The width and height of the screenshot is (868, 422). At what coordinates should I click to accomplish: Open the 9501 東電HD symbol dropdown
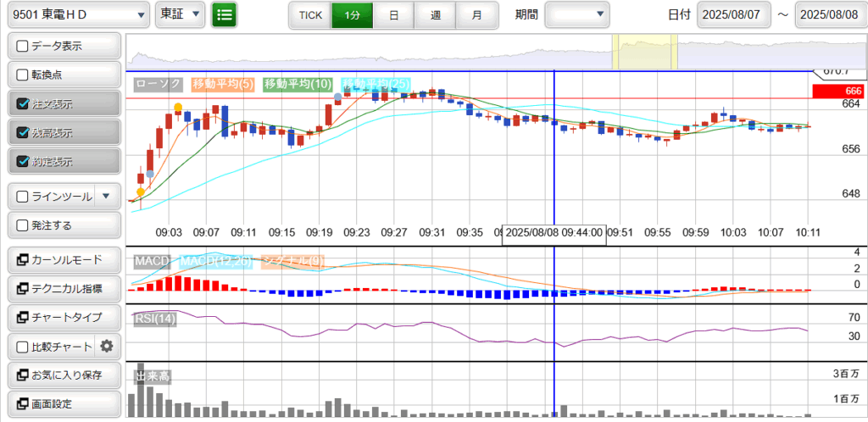[77, 14]
